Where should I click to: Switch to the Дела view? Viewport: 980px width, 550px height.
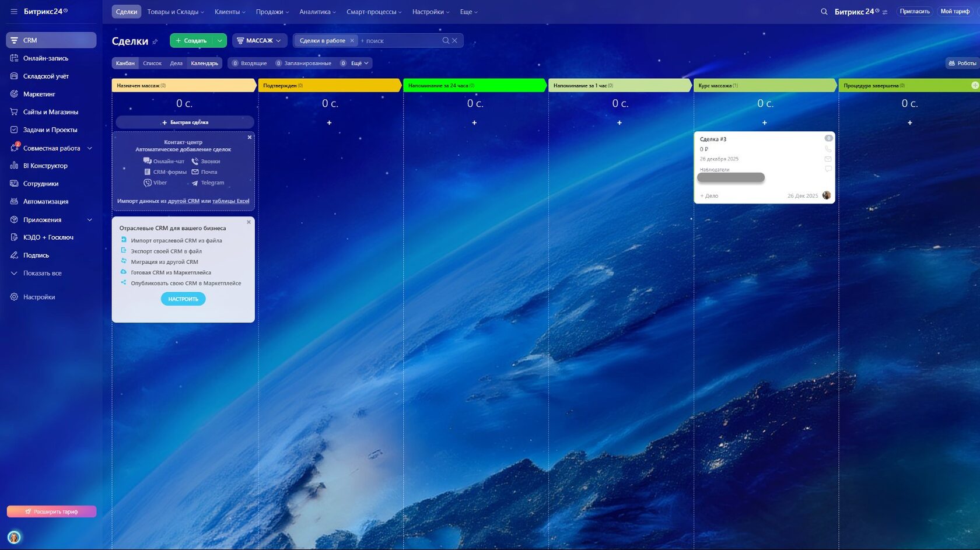(176, 63)
